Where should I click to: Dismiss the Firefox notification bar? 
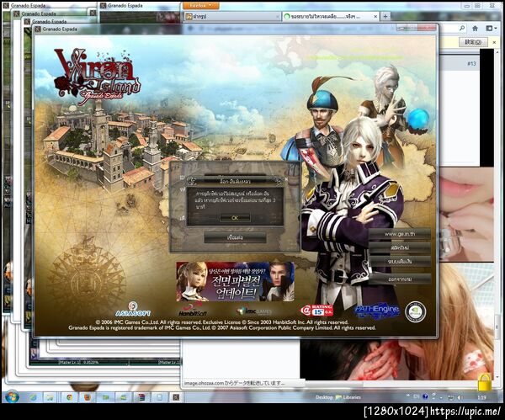494,42
